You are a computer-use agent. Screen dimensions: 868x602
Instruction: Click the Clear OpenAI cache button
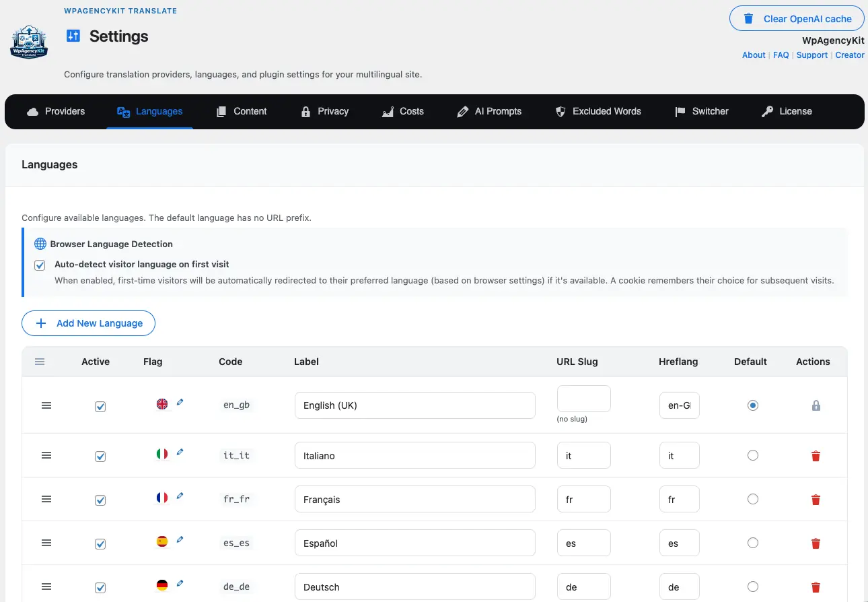(797, 19)
